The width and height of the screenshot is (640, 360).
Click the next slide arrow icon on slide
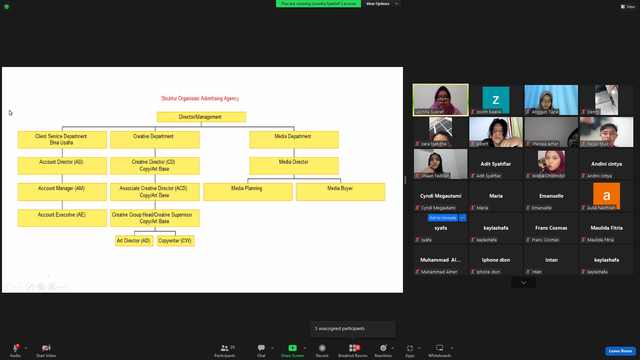pyautogui.click(x=19, y=287)
